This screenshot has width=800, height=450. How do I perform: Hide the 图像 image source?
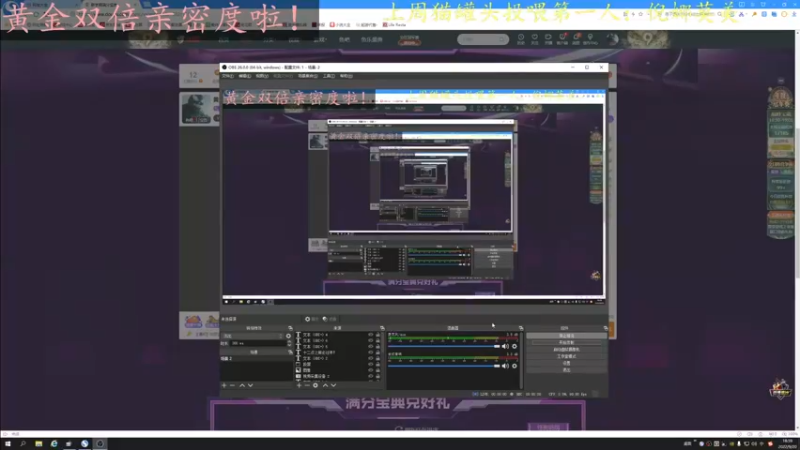click(370, 370)
